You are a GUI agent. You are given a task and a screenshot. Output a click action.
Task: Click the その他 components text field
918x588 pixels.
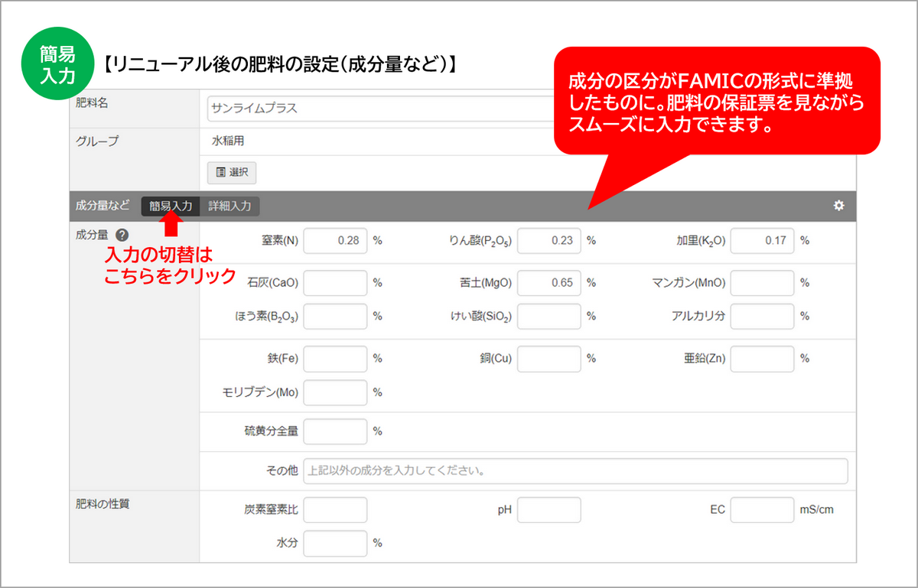pyautogui.click(x=575, y=471)
